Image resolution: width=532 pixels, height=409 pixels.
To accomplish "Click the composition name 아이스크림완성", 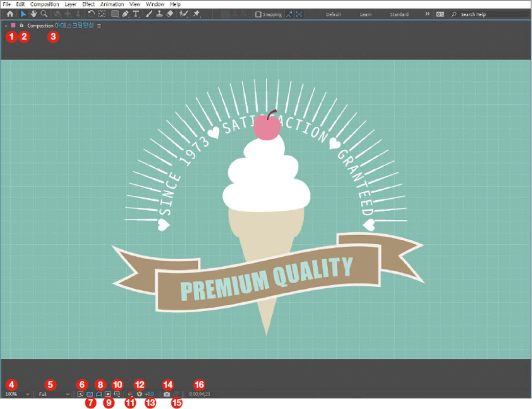I will (x=74, y=26).
